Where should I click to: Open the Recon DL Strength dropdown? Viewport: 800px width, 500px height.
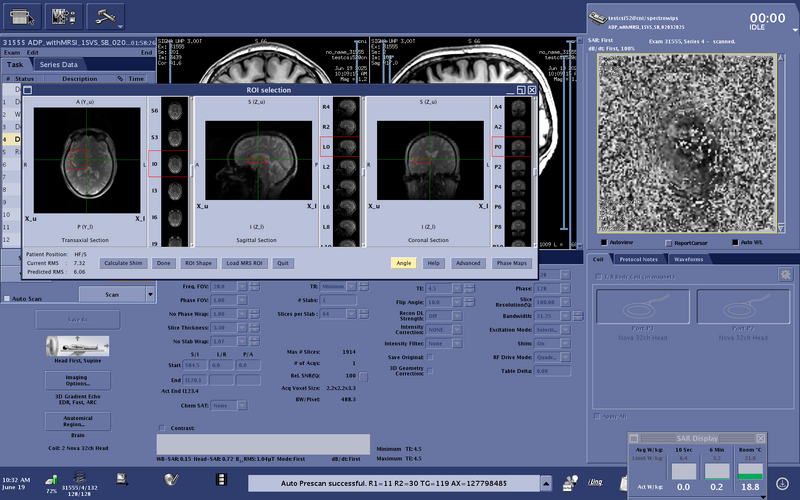coord(457,316)
